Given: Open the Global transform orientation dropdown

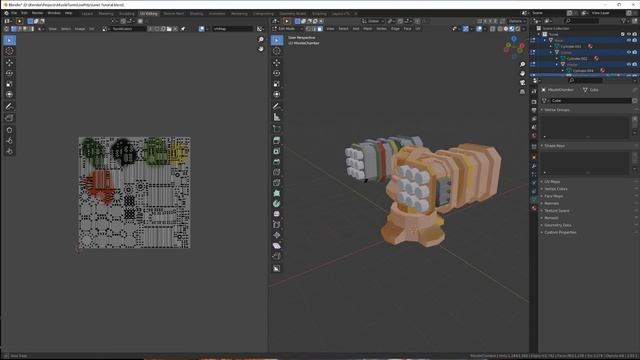Looking at the screenshot, I should click(373, 21).
